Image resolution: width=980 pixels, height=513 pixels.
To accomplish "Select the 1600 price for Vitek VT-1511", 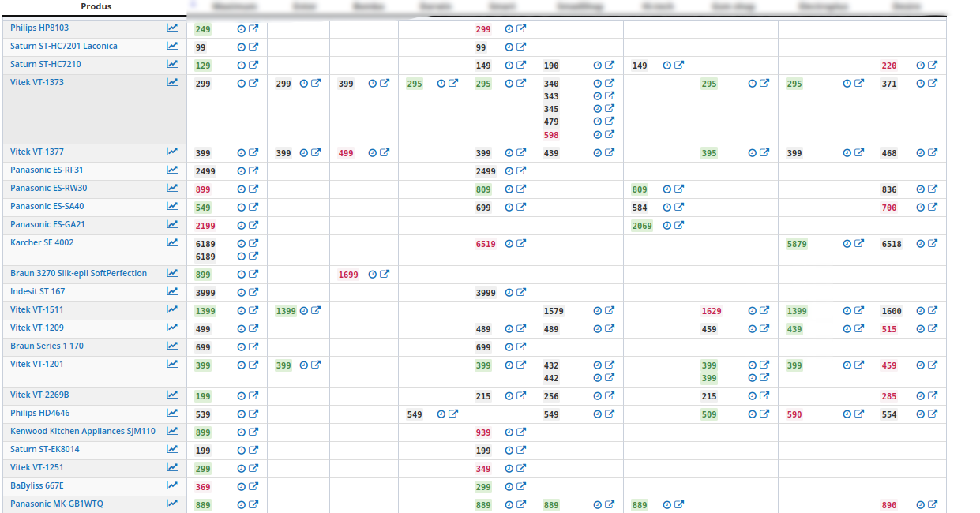I will click(892, 311).
